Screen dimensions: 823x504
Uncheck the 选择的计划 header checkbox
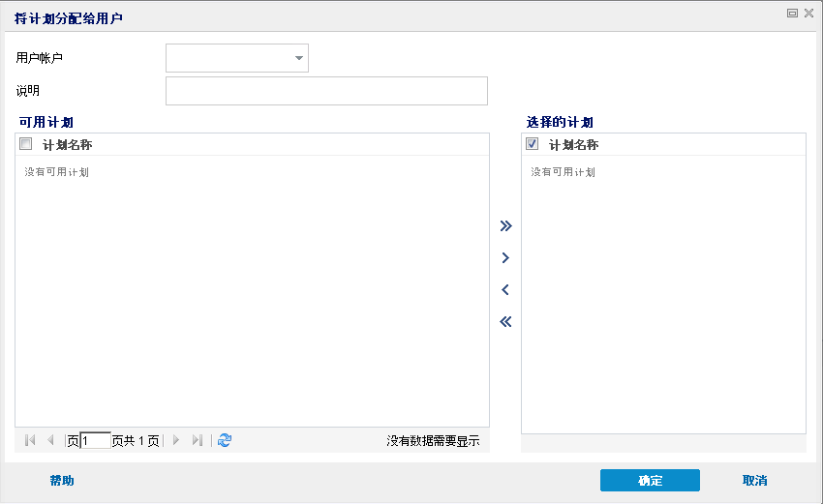click(532, 144)
